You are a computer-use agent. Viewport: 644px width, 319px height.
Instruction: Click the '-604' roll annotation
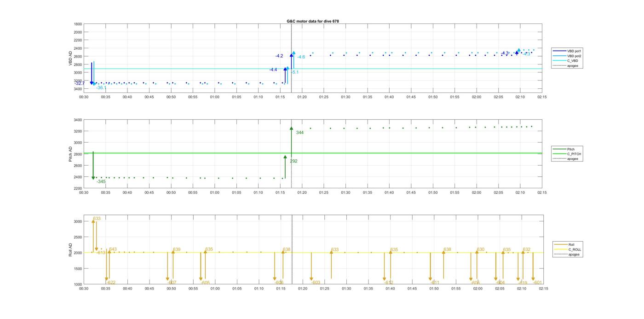(500, 283)
